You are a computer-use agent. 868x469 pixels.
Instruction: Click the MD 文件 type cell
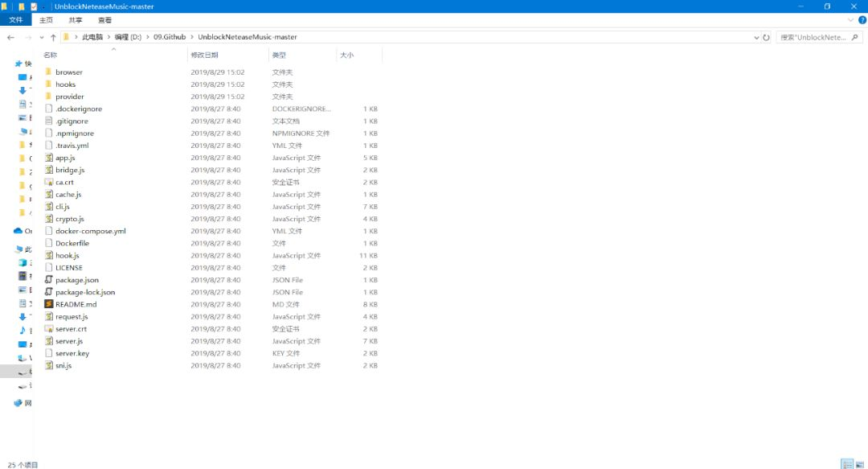[x=285, y=304]
